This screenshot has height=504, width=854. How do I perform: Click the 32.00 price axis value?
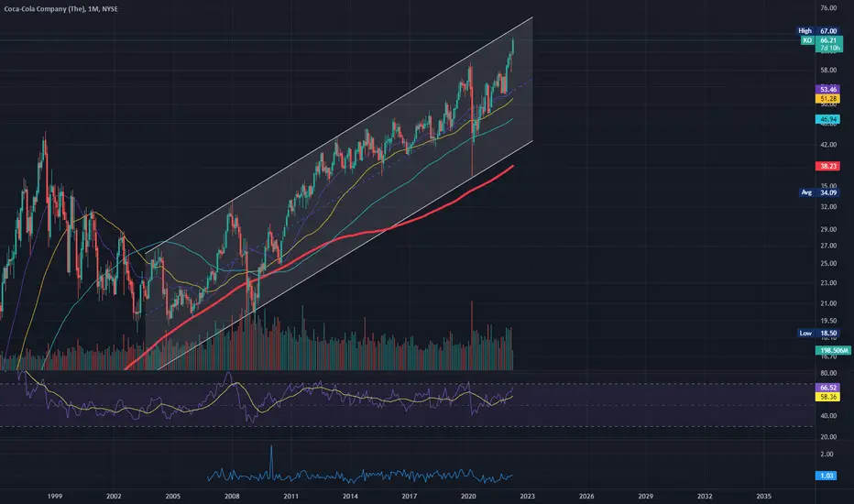(x=828, y=207)
